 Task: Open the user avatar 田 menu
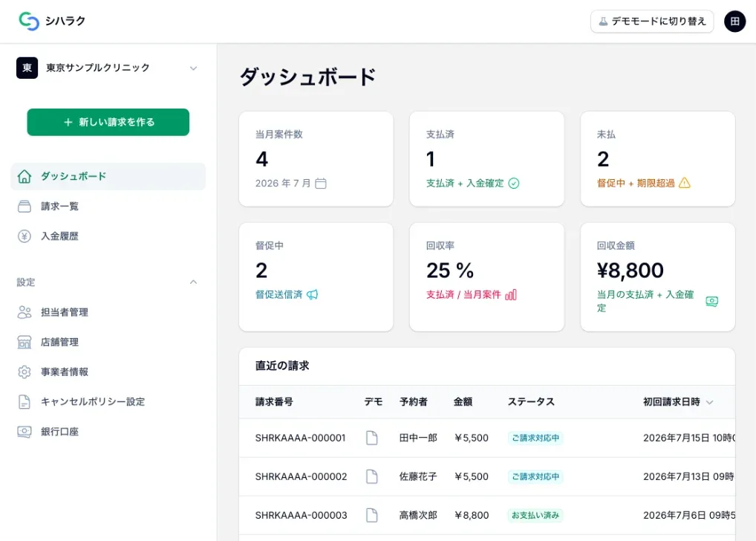(734, 22)
